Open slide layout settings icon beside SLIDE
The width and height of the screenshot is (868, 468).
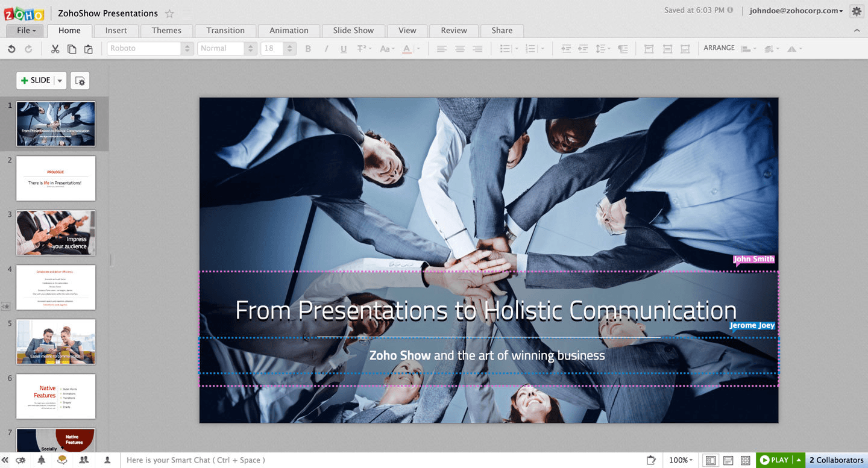click(x=80, y=81)
